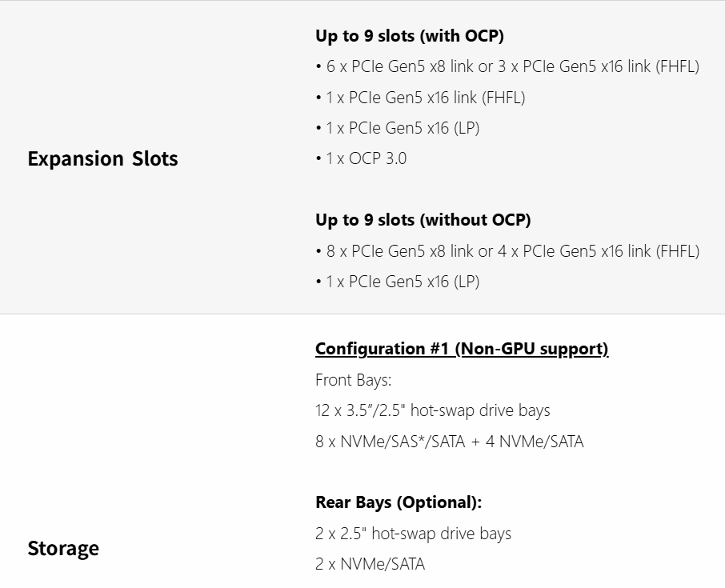Click '(FHFL)' in the 6 x PCIe line
Image resolution: width=725 pixels, height=588 pixels.
pos(677,67)
